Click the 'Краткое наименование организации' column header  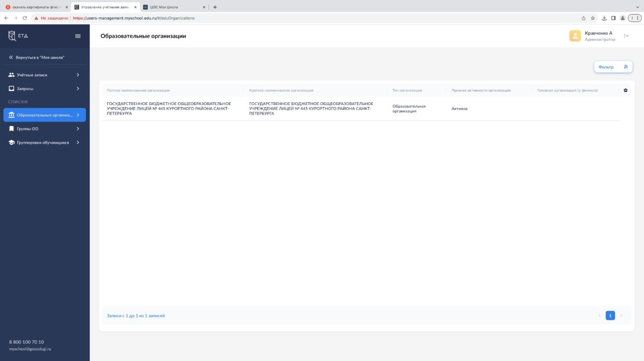(281, 90)
